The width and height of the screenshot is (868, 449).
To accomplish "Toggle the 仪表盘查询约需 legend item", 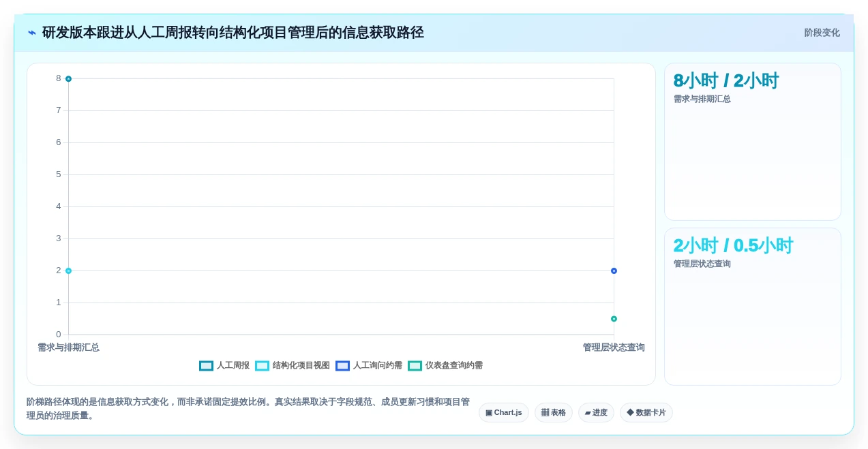I will 445,366.
